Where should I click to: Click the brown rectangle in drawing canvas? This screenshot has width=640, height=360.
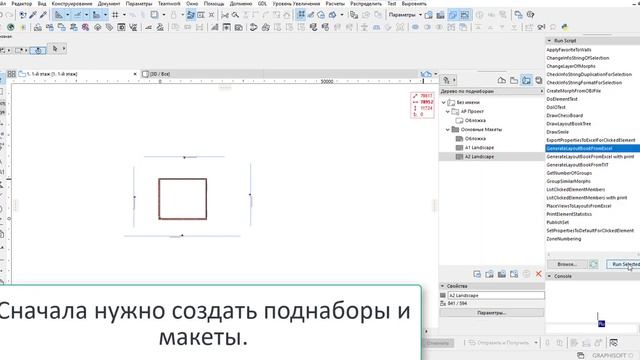(x=182, y=199)
